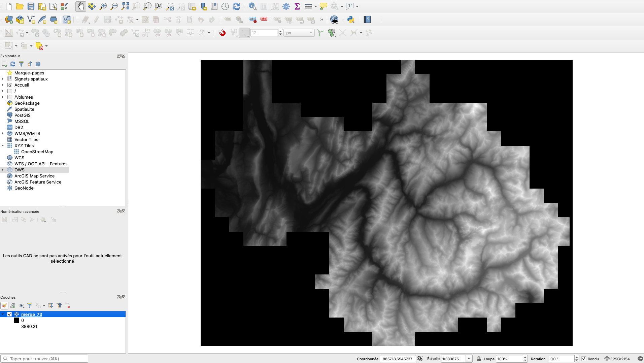This screenshot has height=363, width=644.
Task: Click the EPSG:2154 projection button
Action: click(617, 359)
